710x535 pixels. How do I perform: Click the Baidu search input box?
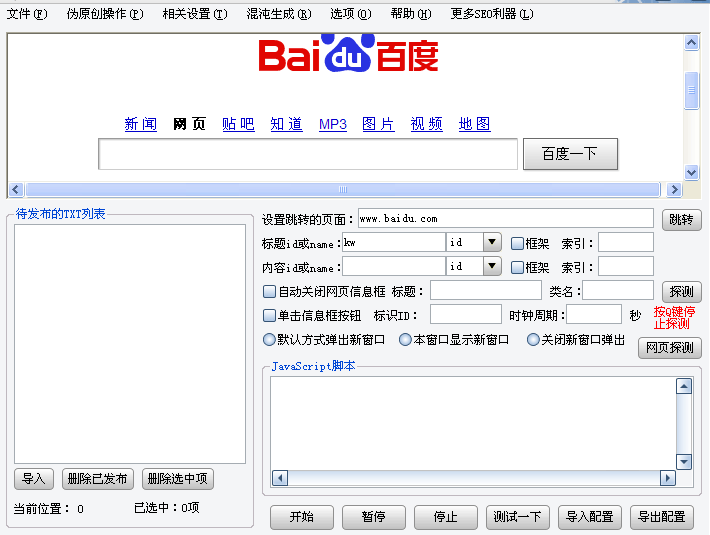(x=308, y=154)
